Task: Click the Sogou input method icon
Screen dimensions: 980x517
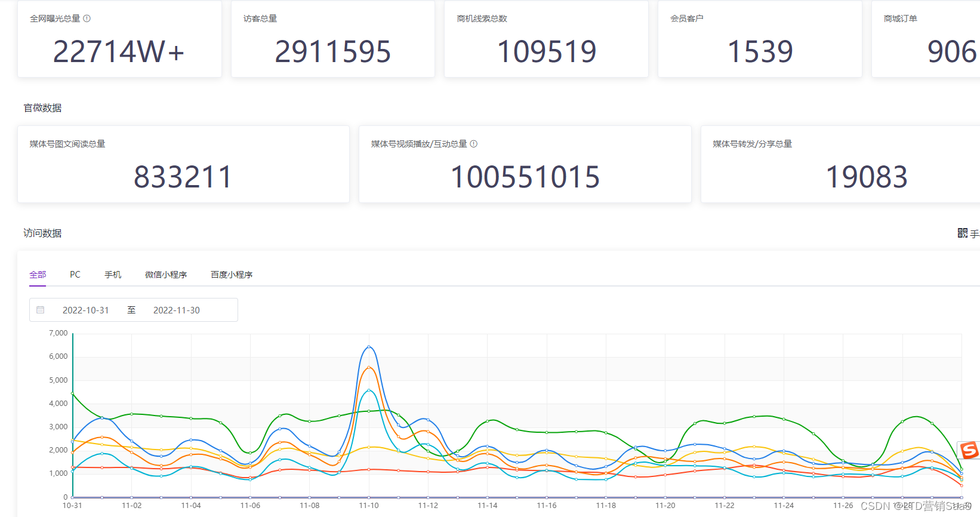Action: coord(969,450)
